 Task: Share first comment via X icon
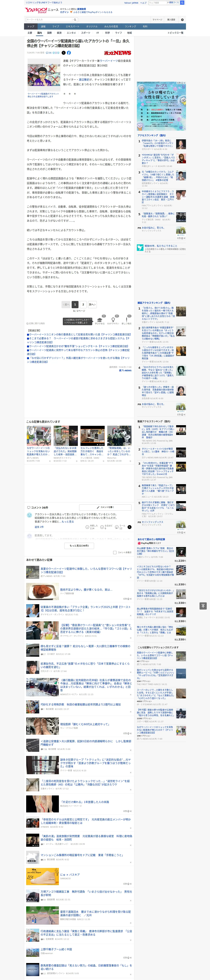point(129,527)
